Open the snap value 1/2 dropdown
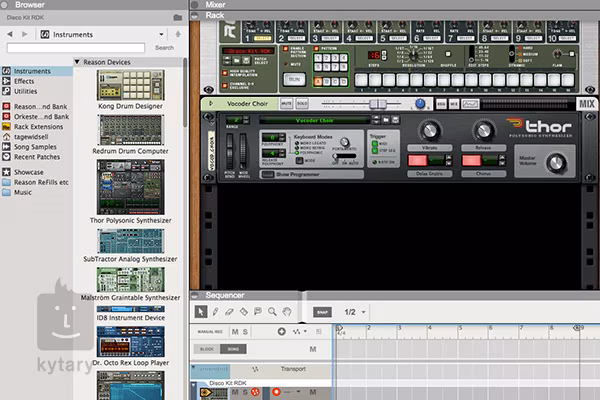The image size is (600, 400). pyautogui.click(x=355, y=312)
